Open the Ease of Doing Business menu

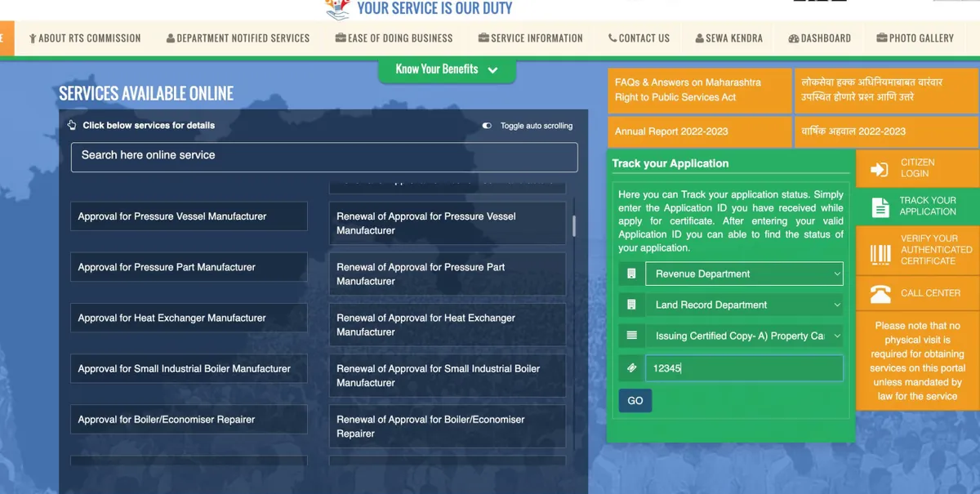tap(394, 38)
